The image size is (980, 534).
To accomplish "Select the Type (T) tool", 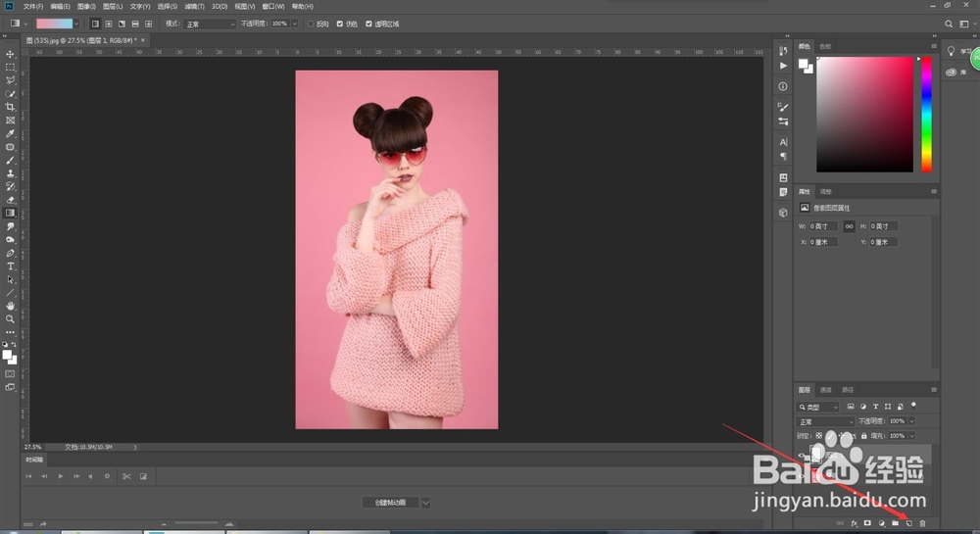I will click(x=11, y=266).
